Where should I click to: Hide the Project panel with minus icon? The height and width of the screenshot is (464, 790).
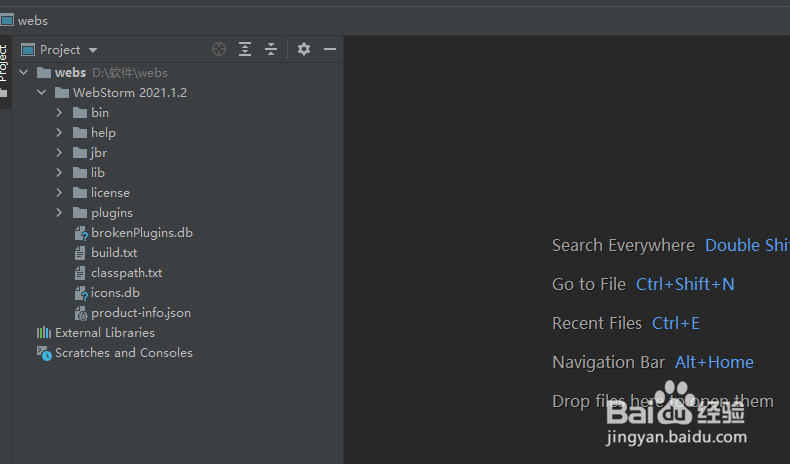pyautogui.click(x=330, y=49)
